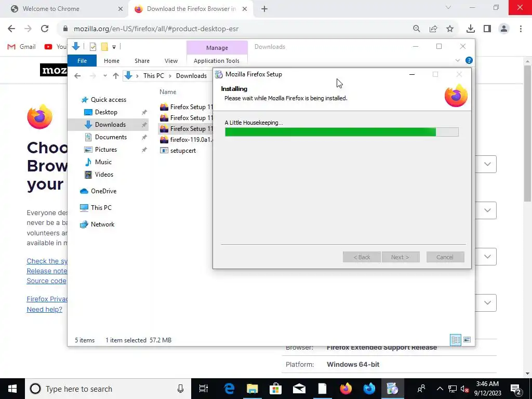Open the Need help? link

pos(45,310)
